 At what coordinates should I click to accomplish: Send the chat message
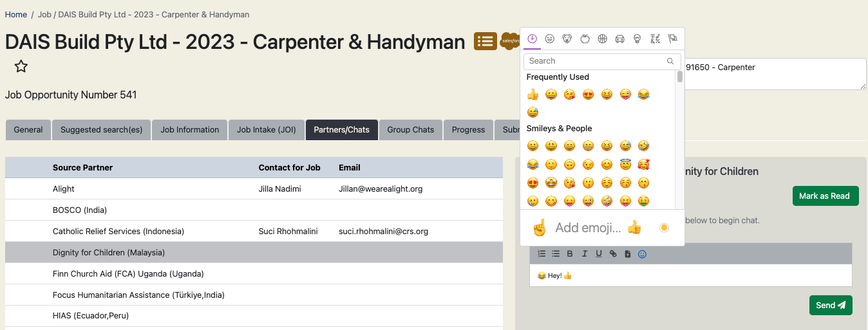(831, 306)
